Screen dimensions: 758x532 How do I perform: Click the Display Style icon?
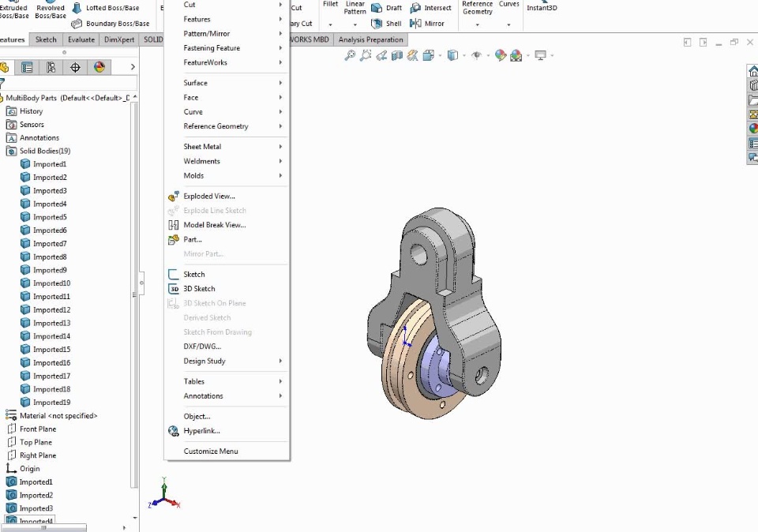(x=452, y=55)
